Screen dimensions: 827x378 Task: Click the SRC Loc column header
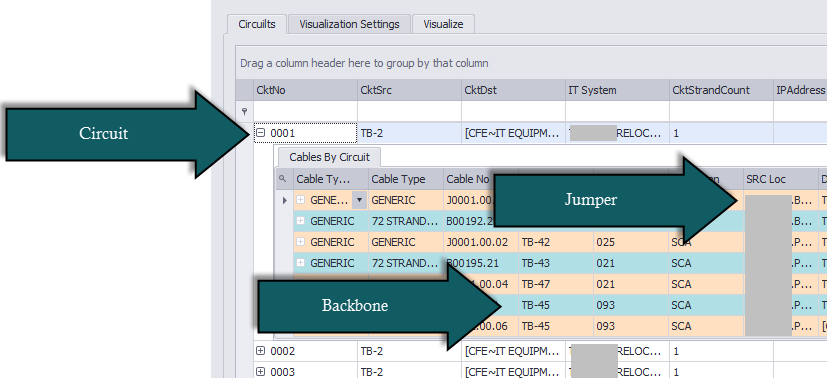(x=781, y=179)
